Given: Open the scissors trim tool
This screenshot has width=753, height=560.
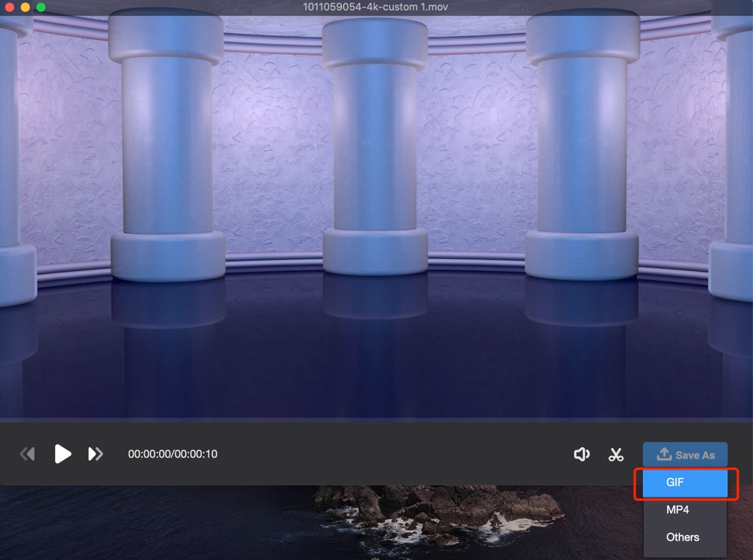Looking at the screenshot, I should (616, 455).
